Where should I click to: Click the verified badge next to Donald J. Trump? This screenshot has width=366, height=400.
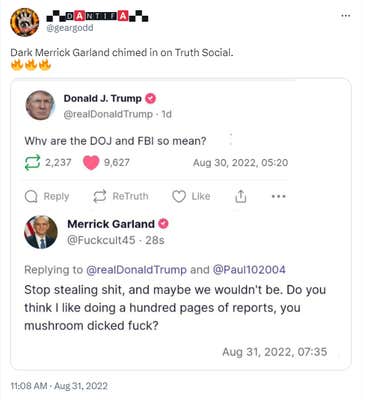tap(151, 98)
